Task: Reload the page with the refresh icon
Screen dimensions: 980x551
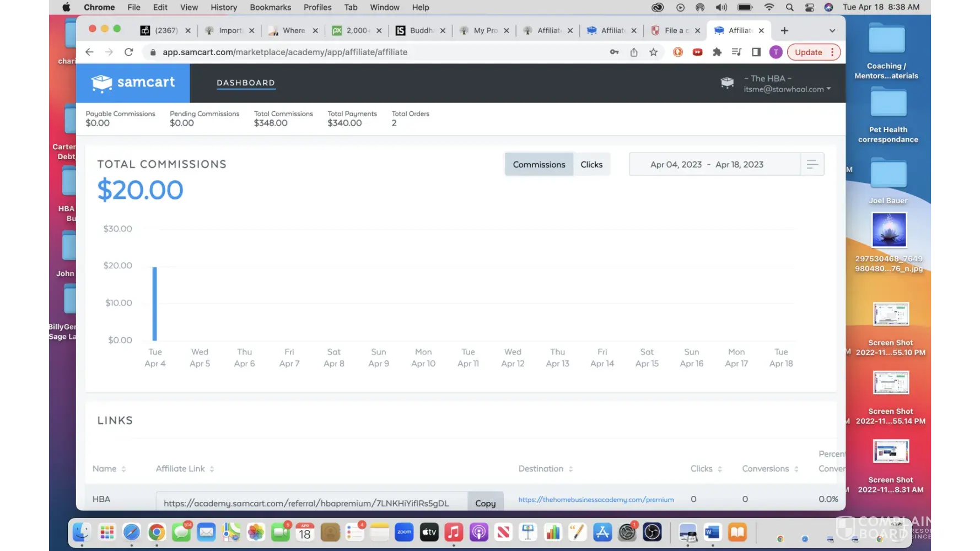Action: pyautogui.click(x=128, y=52)
